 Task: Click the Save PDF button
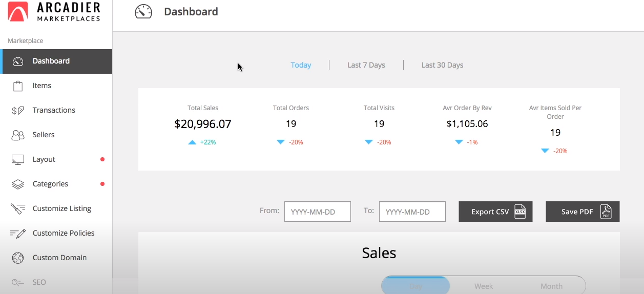[x=583, y=212]
